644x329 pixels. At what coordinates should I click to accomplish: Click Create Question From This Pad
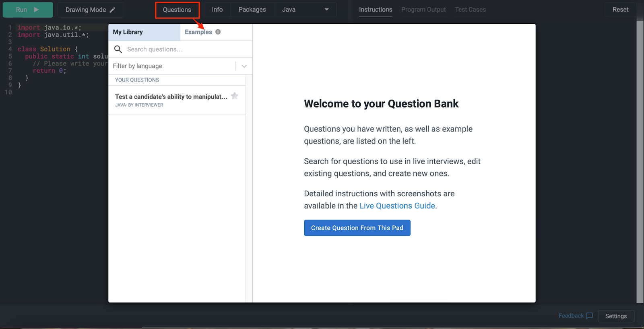[x=357, y=228]
